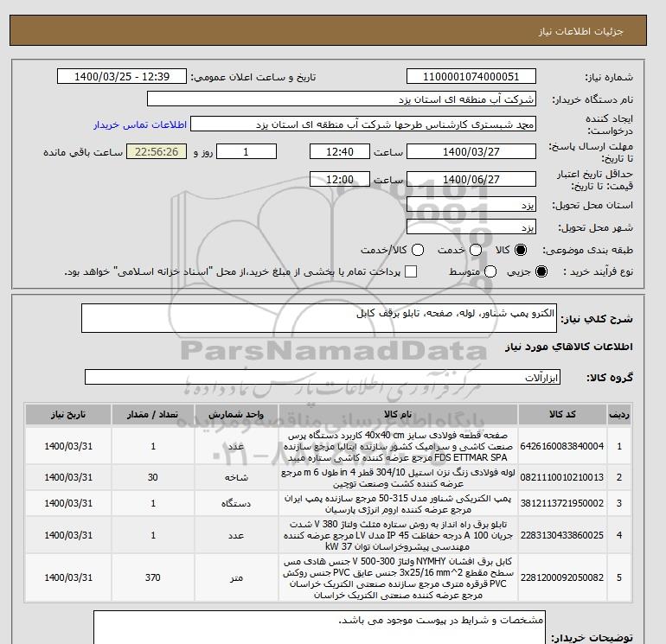
Task: Click the unit متر in row 5
Action: [236, 577]
